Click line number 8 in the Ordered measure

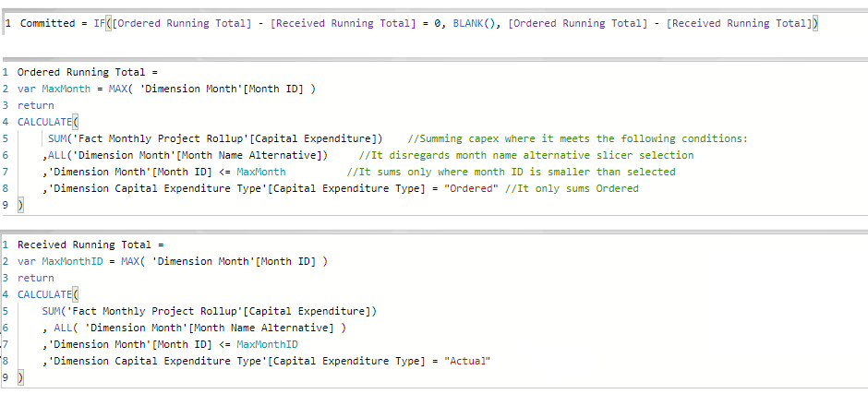[x=6, y=188]
